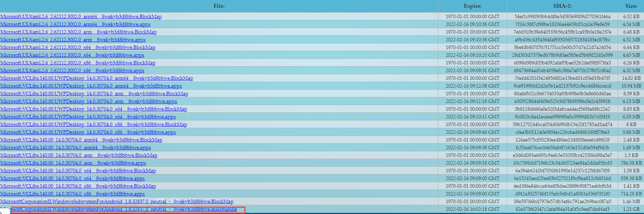Open the Microsoft.UI.Xaml.2.6 arm64 BlockMap link
The image size is (644, 214).
81,16
